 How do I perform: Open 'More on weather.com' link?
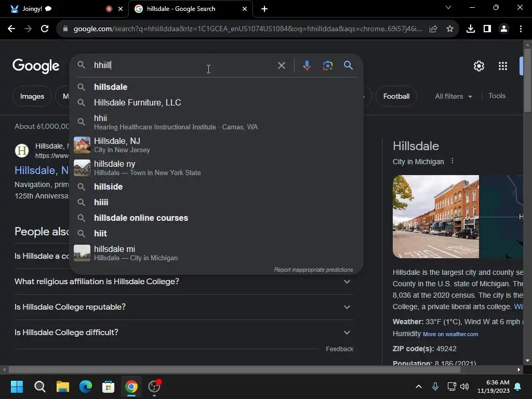(x=450, y=334)
